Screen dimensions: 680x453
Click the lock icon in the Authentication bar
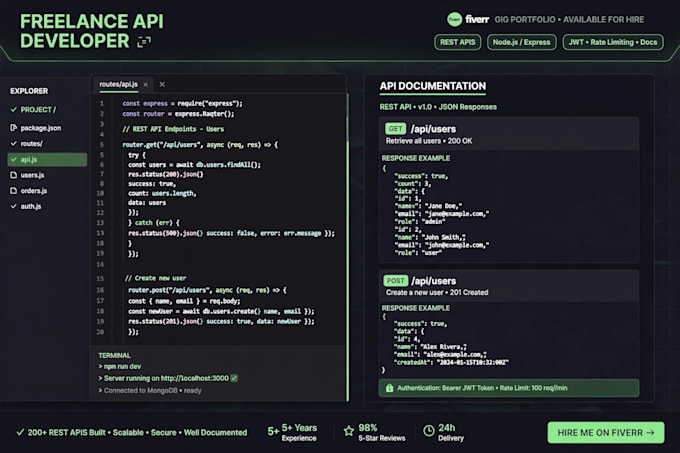tap(389, 388)
